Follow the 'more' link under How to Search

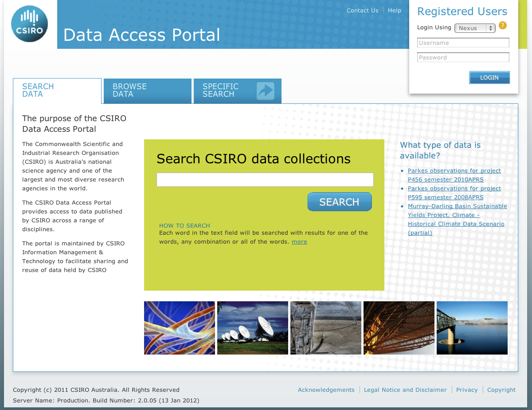(x=299, y=242)
